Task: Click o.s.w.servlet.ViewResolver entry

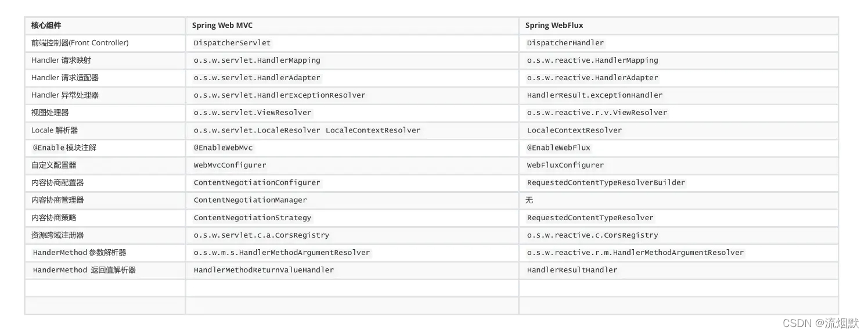Action: point(253,113)
